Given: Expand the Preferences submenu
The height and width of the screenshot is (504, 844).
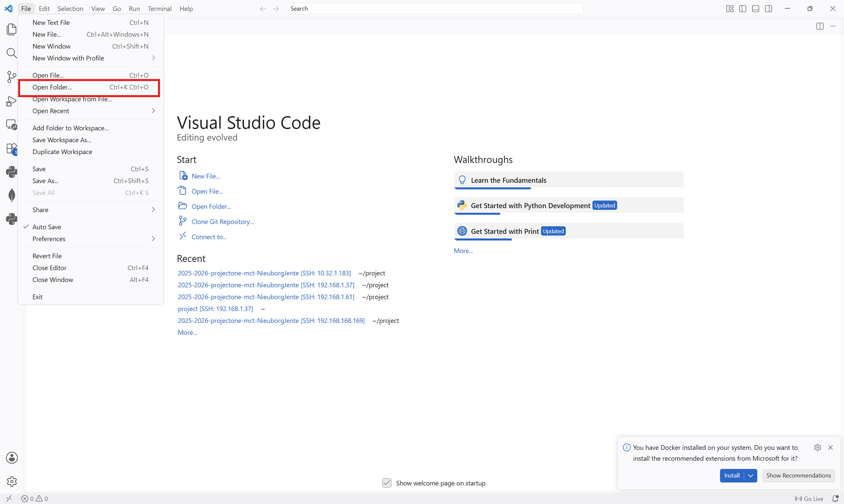Looking at the screenshot, I should [91, 239].
